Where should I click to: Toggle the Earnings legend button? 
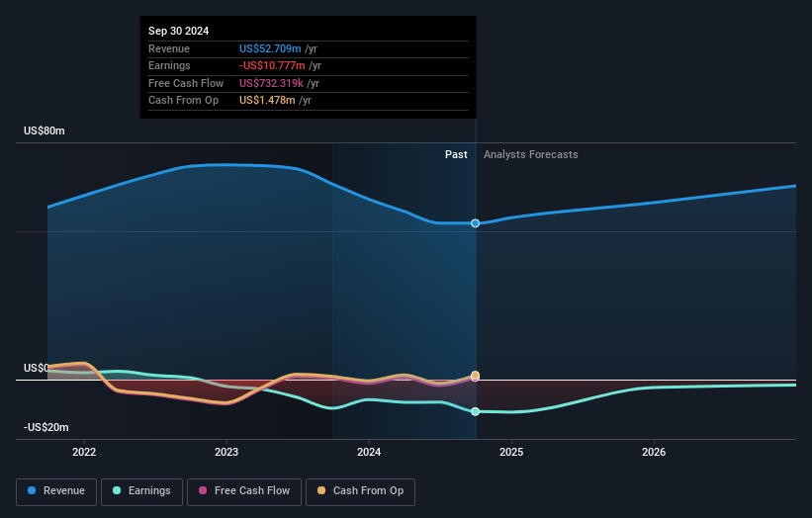141,491
